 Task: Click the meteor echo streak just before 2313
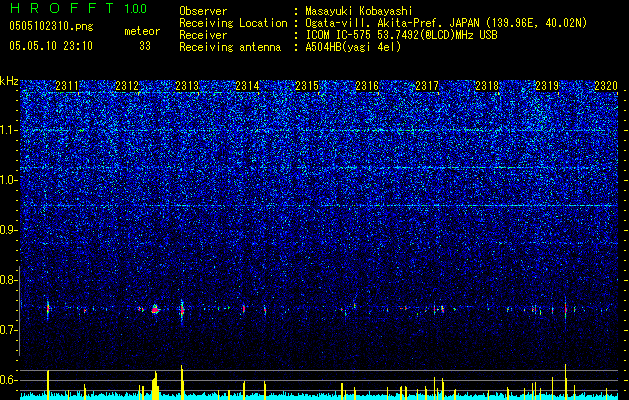tap(182, 310)
